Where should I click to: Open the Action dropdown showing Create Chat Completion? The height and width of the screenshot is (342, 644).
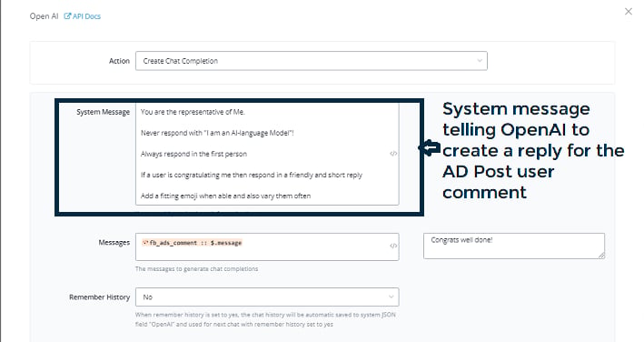[312, 61]
